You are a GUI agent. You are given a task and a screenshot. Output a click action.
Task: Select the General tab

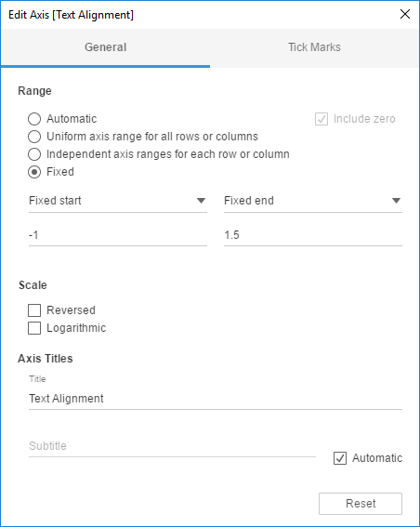pos(106,47)
